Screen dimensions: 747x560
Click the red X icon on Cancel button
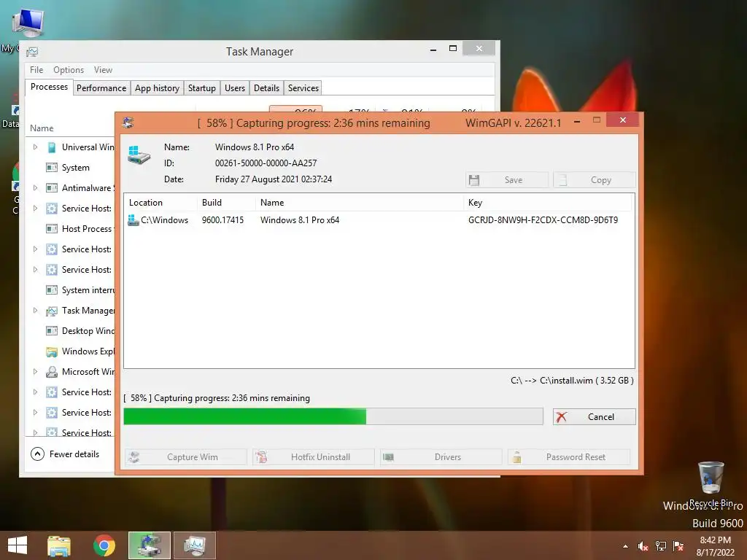[561, 416]
